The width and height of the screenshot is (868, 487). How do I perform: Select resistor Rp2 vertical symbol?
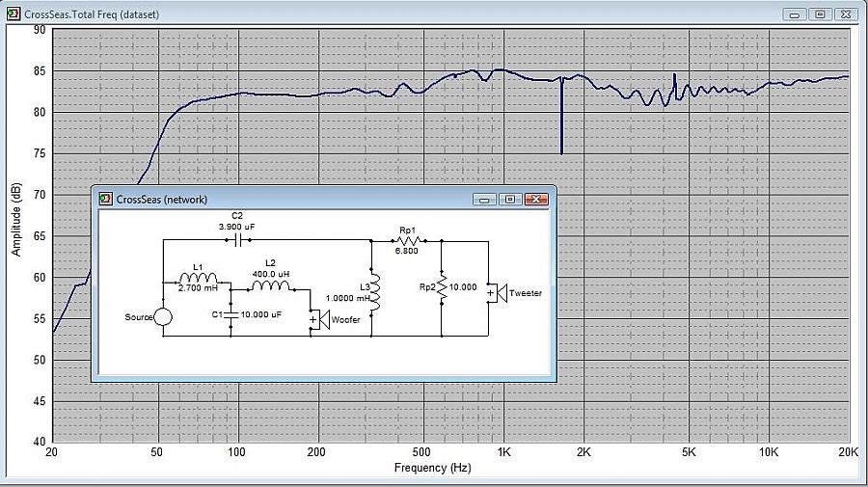[441, 288]
